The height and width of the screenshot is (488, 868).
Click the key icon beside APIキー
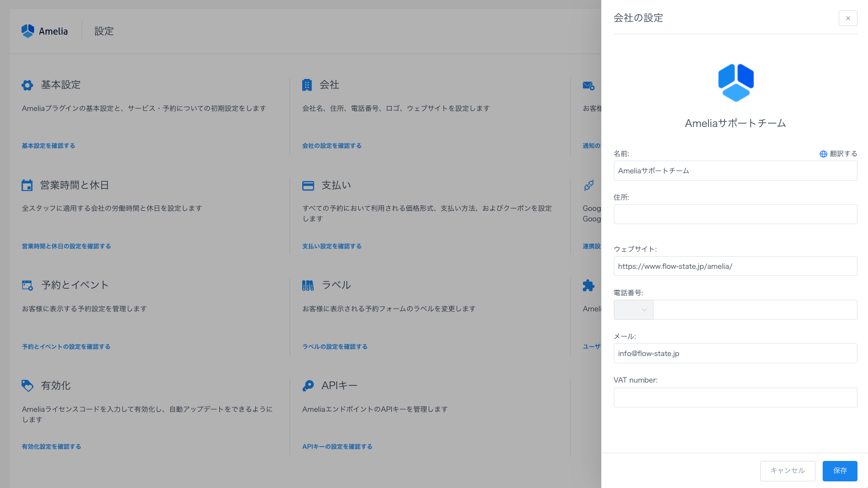[308, 385]
